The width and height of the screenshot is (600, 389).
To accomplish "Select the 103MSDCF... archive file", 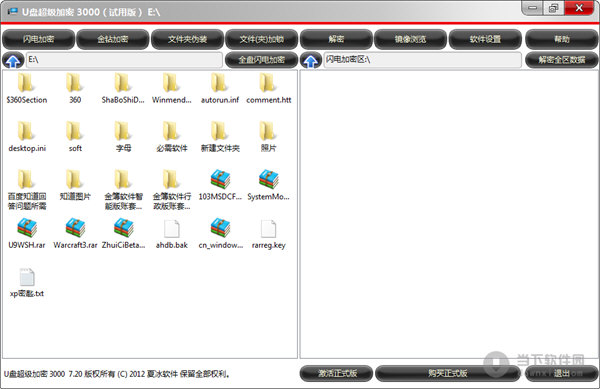I will click(x=220, y=186).
